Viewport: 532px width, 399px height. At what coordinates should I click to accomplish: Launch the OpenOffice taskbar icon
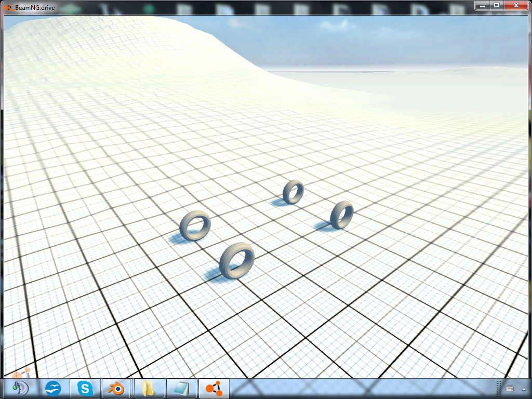(x=53, y=389)
